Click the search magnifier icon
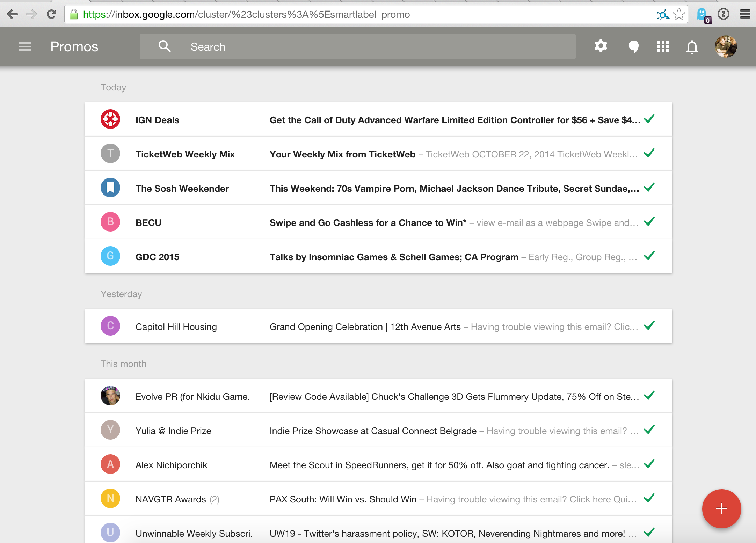Viewport: 756px width, 543px height. pos(164,46)
